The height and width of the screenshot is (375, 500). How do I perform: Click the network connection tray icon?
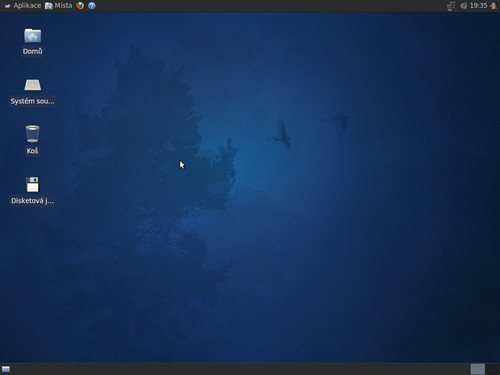point(451,6)
